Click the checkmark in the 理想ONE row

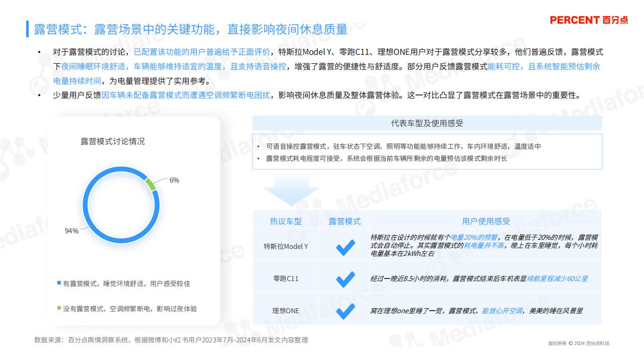coord(345,311)
